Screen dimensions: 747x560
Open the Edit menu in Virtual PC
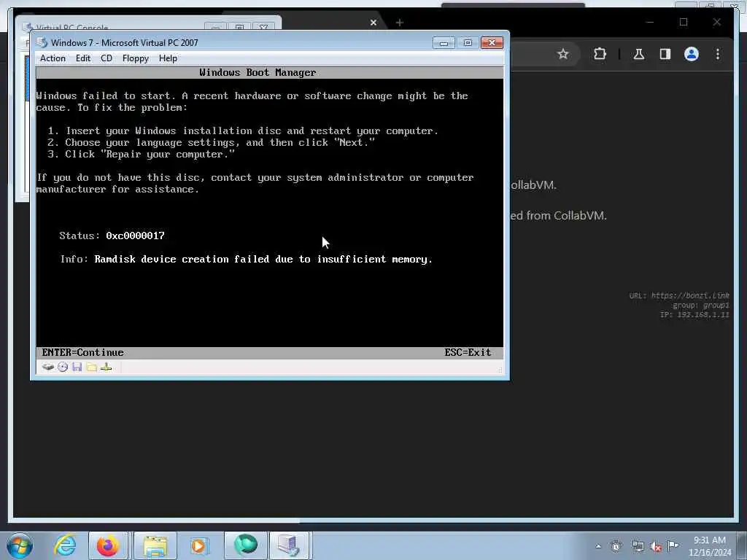coord(83,58)
